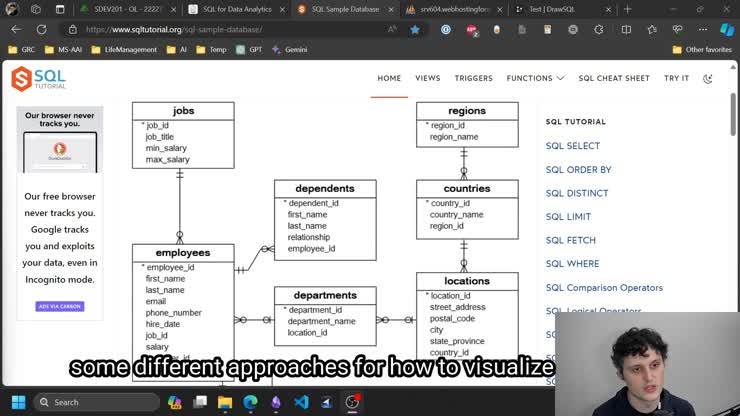Click the browser profile avatar
740x416 pixels.
point(12,9)
